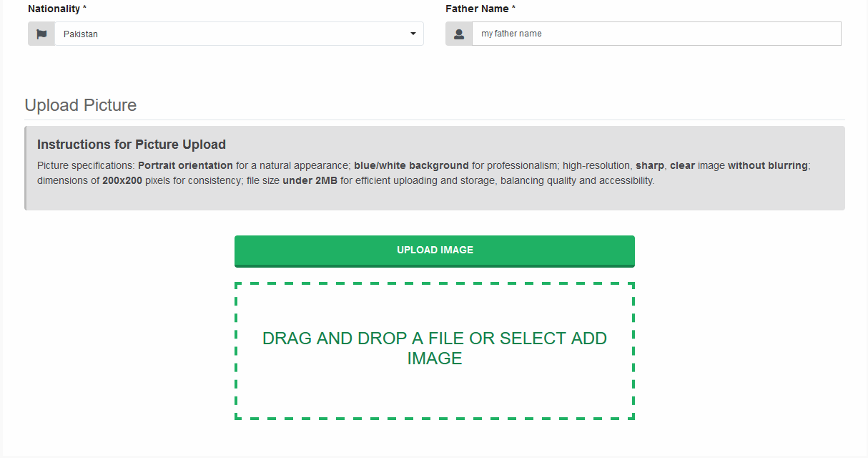Click the Father Name field label
The image size is (868, 458).
coord(477,9)
